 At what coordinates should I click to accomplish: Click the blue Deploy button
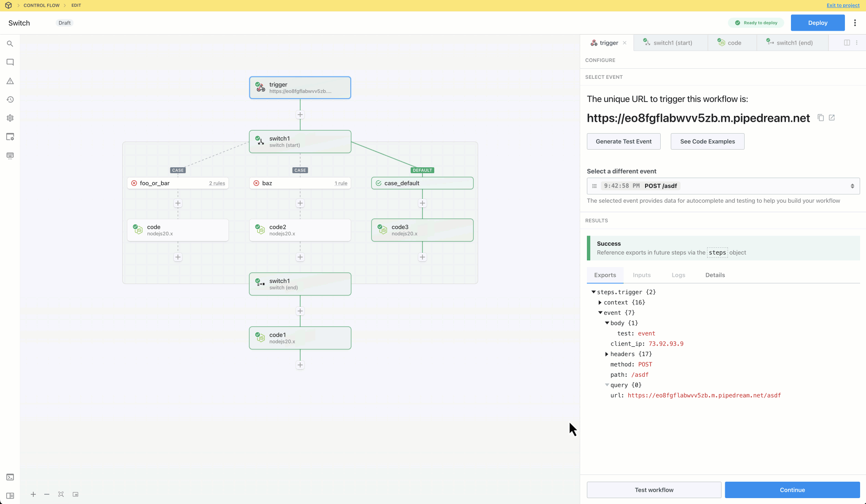click(x=818, y=23)
